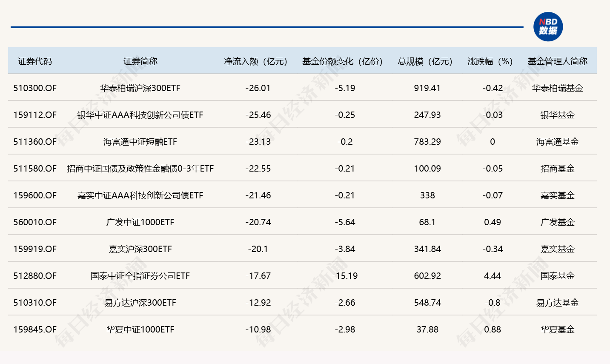Select code 159600.OF

[x=35, y=195]
